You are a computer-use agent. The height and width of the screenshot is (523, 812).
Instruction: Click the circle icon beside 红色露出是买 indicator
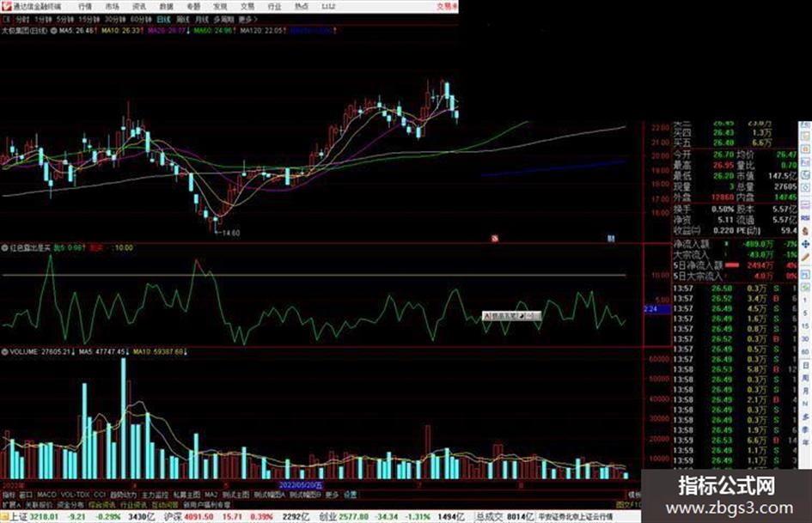tap(4, 248)
